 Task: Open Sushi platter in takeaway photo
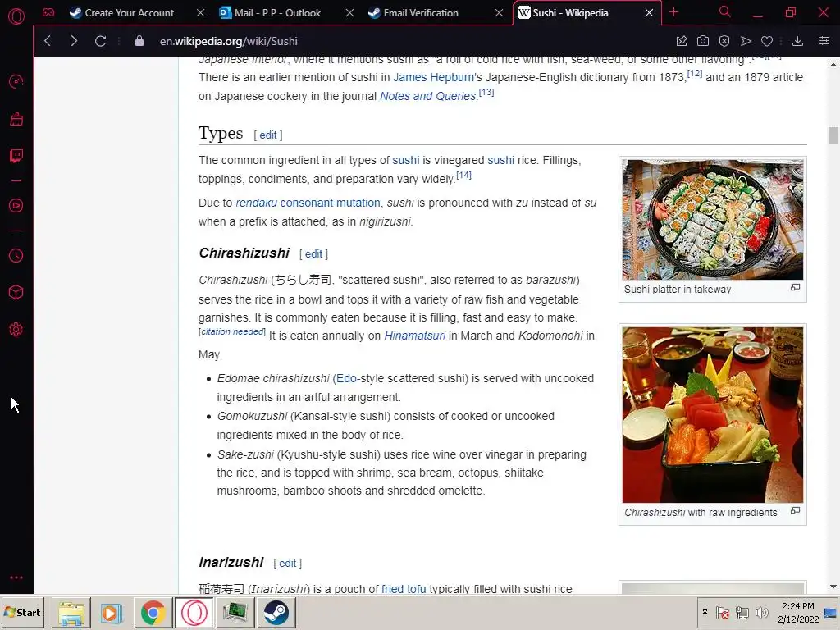tap(713, 219)
